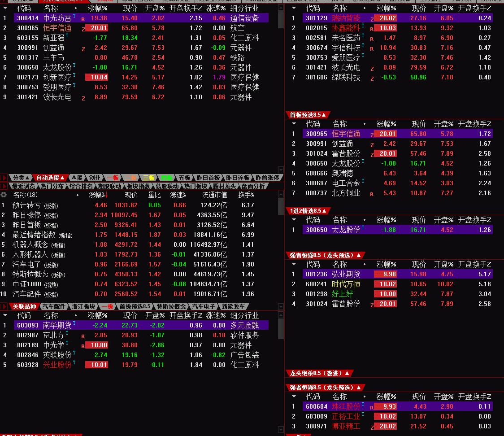Select the 汽车配件 tab in related panel
The width and height of the screenshot is (504, 436).
(x=54, y=307)
